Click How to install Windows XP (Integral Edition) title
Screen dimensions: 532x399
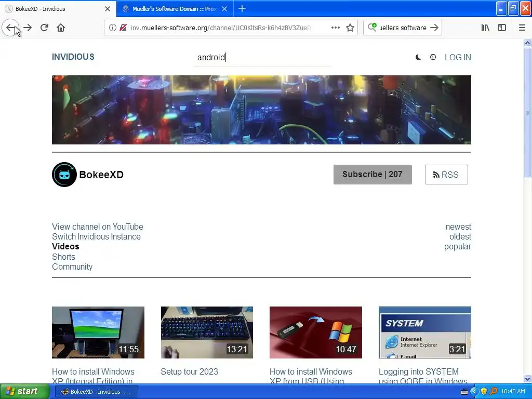[x=93, y=376]
